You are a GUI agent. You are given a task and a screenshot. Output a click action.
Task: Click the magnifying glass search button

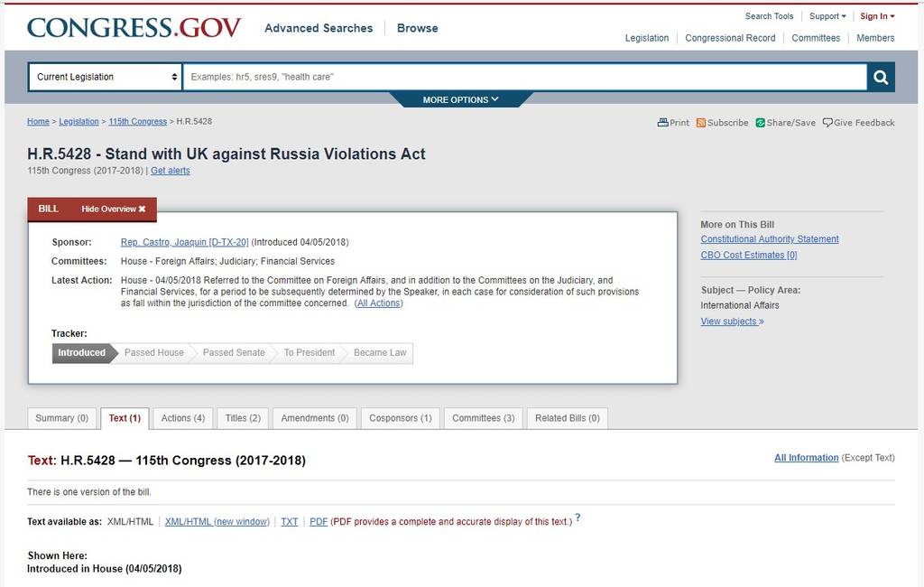881,77
